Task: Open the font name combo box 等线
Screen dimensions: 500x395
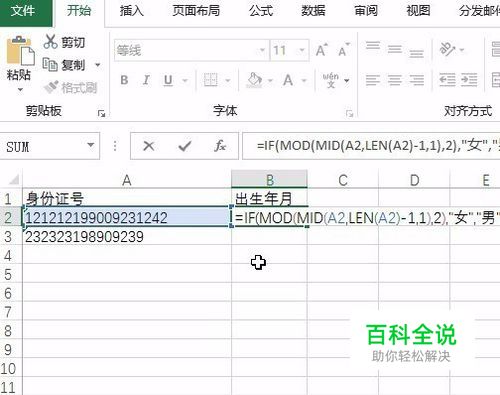Action: point(191,51)
